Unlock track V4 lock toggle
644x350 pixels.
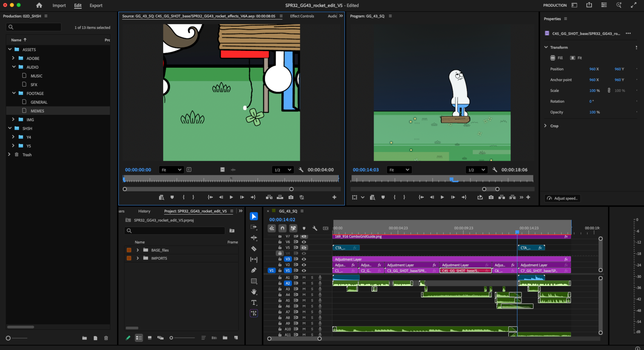pyautogui.click(x=280, y=253)
